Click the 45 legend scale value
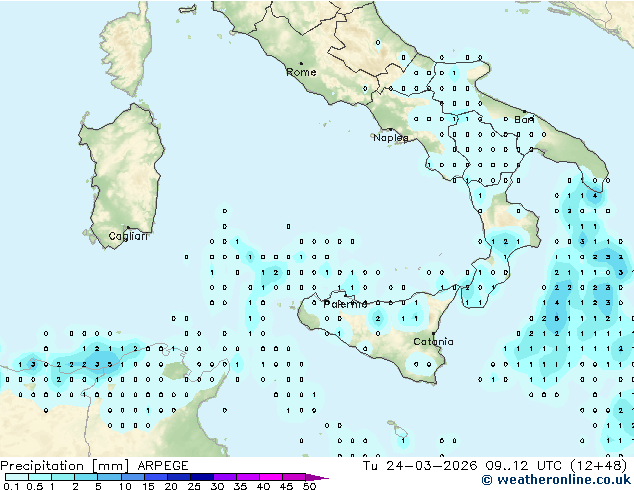Viewport: 634px width, 490px height. click(x=286, y=486)
